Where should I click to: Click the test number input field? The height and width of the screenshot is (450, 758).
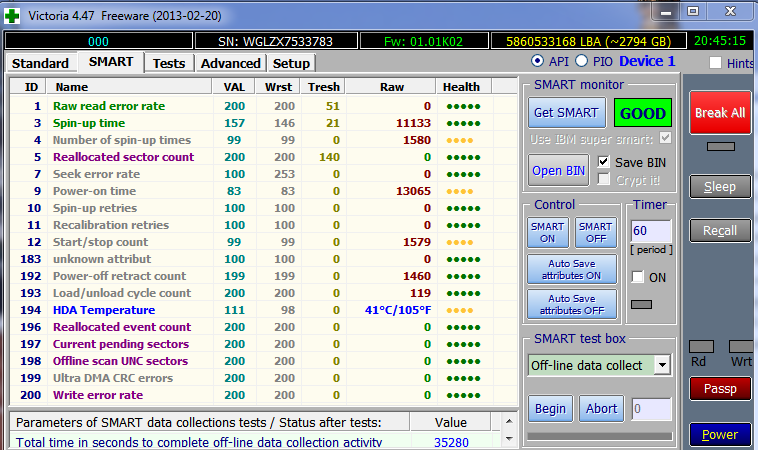[x=651, y=409]
